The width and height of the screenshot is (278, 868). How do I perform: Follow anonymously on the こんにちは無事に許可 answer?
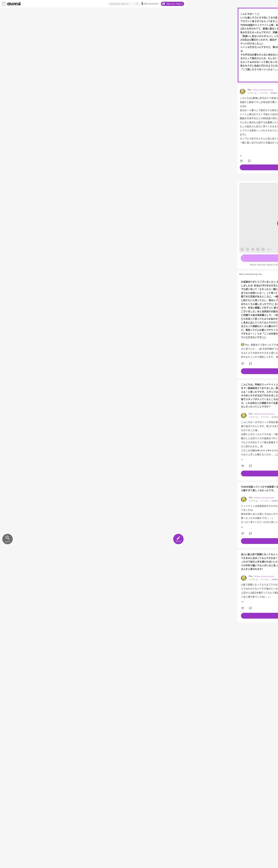(263, 90)
